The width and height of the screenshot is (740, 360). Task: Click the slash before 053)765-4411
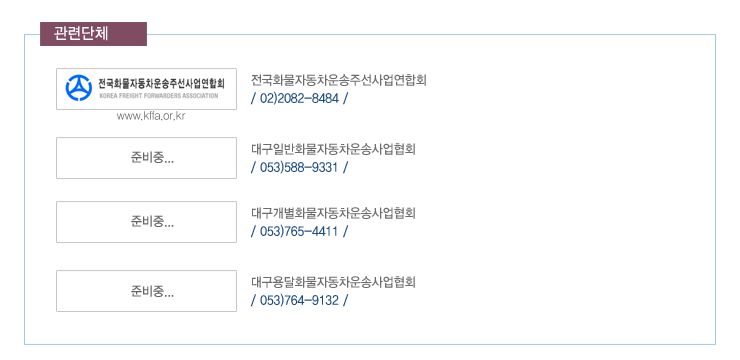253,232
